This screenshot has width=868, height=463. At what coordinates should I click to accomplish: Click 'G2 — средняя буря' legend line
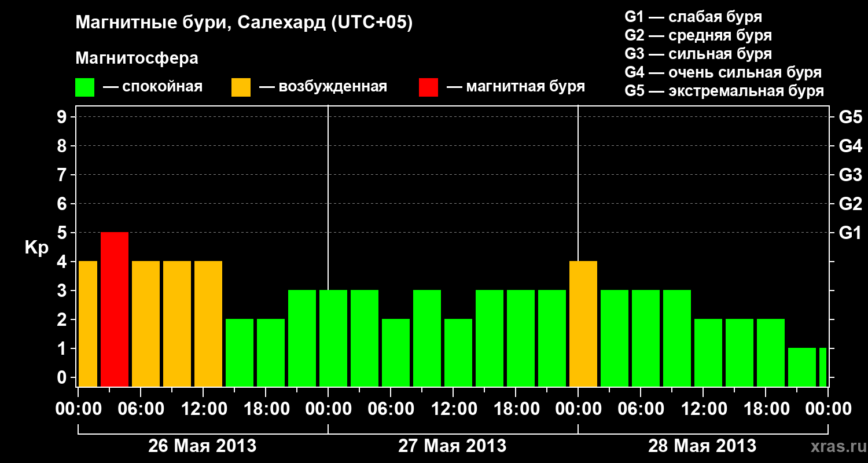click(x=698, y=35)
